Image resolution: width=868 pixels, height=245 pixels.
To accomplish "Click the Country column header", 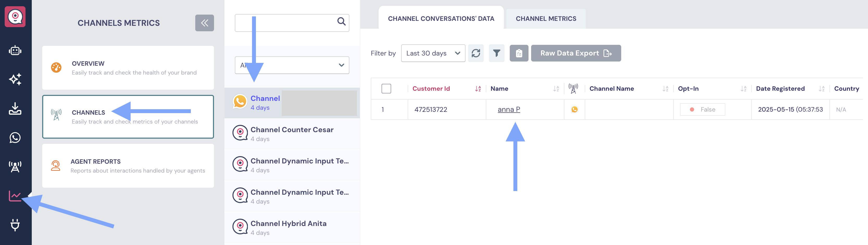I will (846, 89).
